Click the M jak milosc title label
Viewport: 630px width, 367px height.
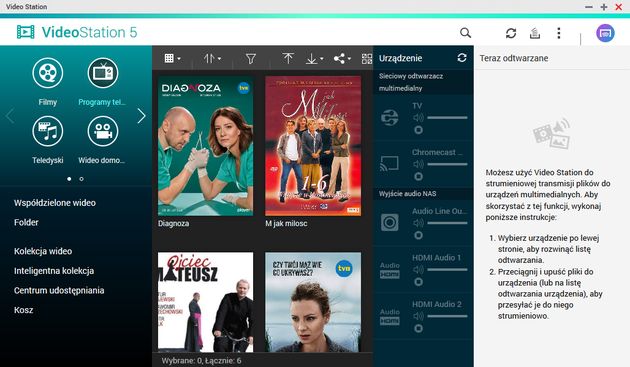[x=286, y=223]
